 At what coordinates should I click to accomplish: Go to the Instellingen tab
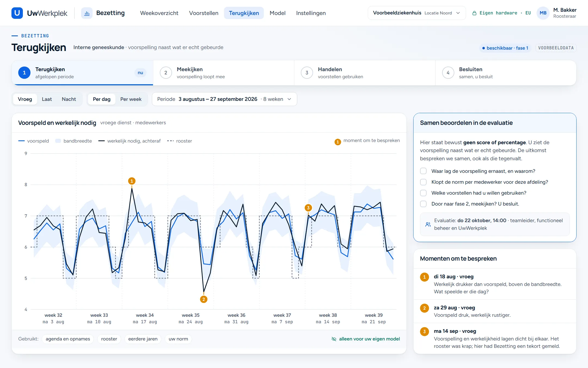311,13
